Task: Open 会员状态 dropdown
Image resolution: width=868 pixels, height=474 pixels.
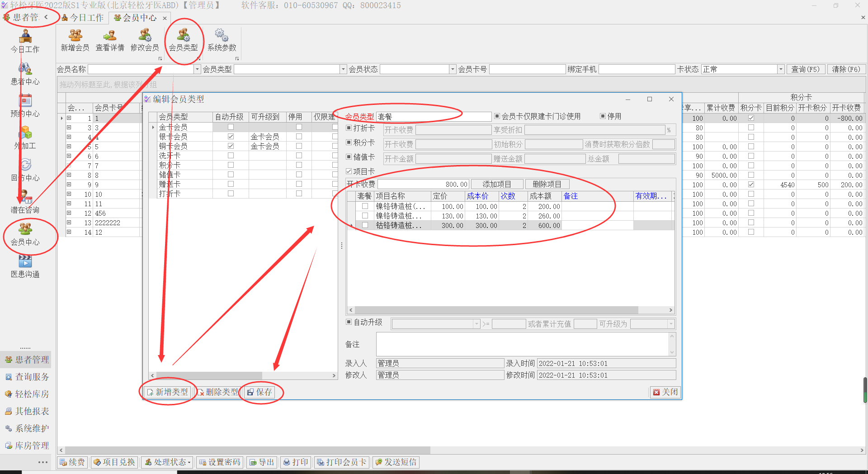Action: [x=453, y=69]
